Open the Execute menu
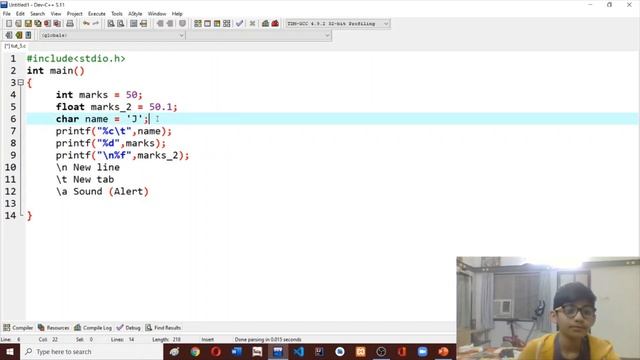Viewport: 640px width, 360px height. pos(97,13)
